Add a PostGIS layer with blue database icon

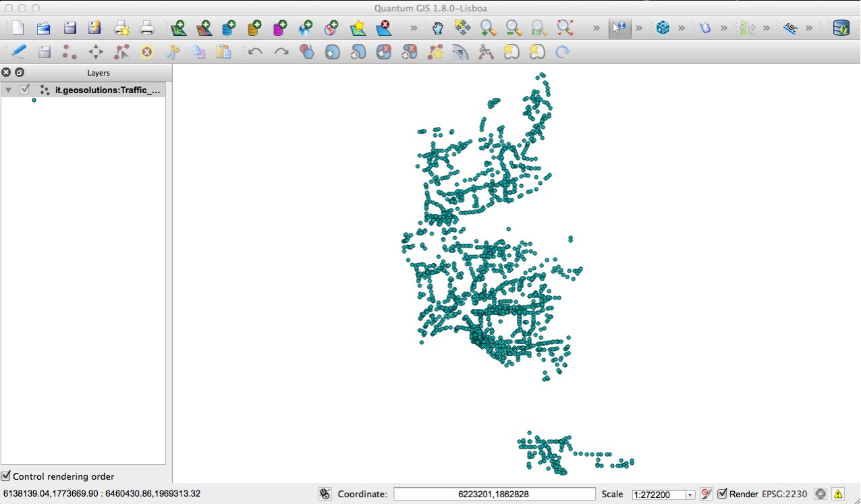tap(229, 28)
